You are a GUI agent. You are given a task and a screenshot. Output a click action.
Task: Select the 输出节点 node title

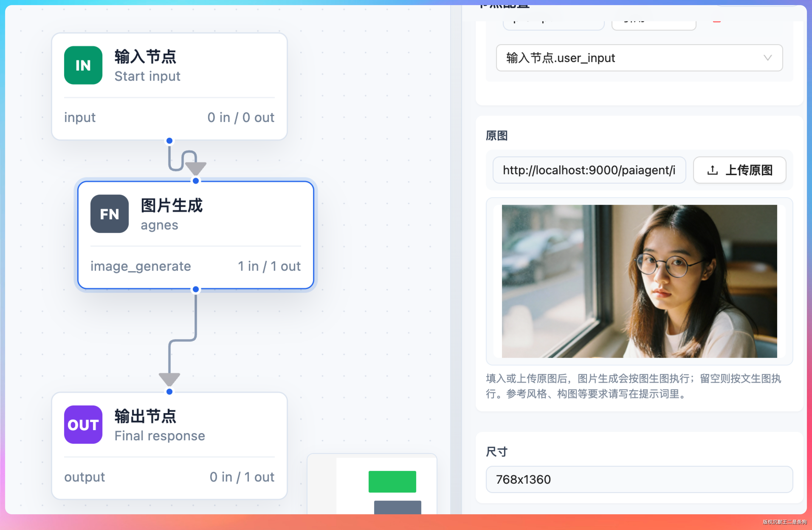click(145, 416)
